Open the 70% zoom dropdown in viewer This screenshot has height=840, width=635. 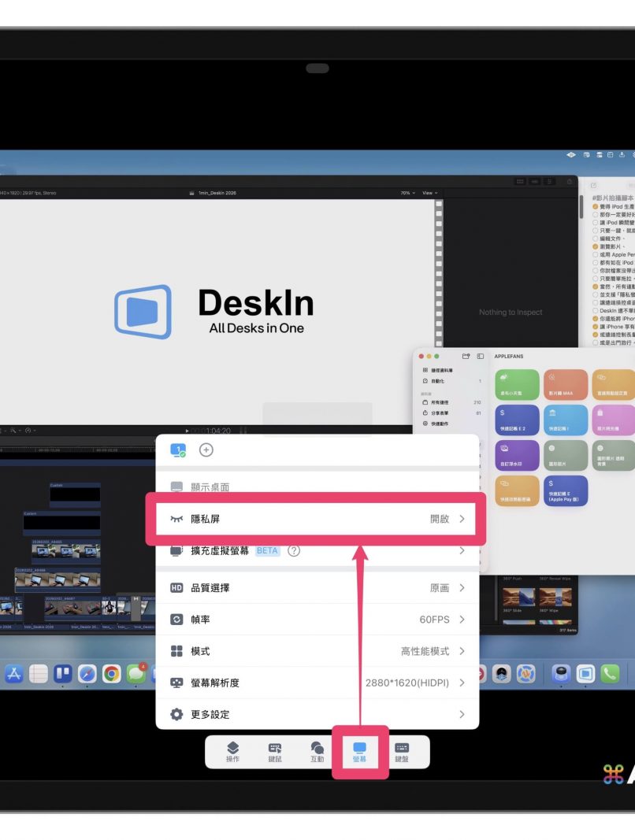click(405, 193)
